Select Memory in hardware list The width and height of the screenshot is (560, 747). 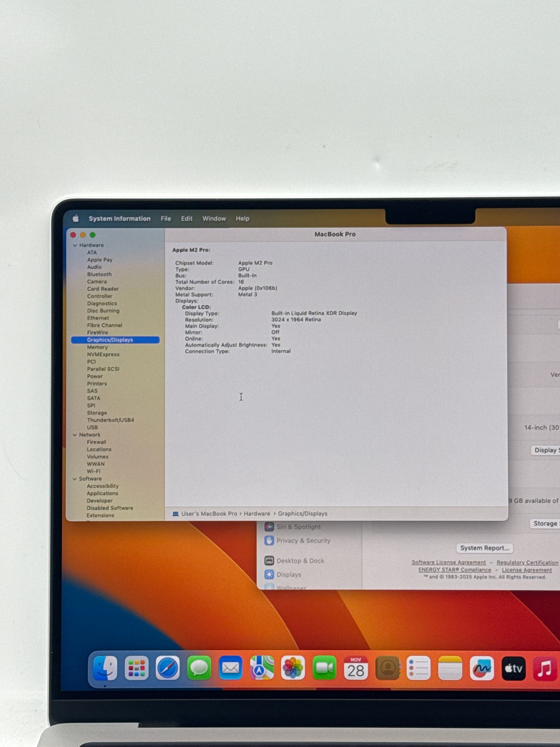coord(97,347)
